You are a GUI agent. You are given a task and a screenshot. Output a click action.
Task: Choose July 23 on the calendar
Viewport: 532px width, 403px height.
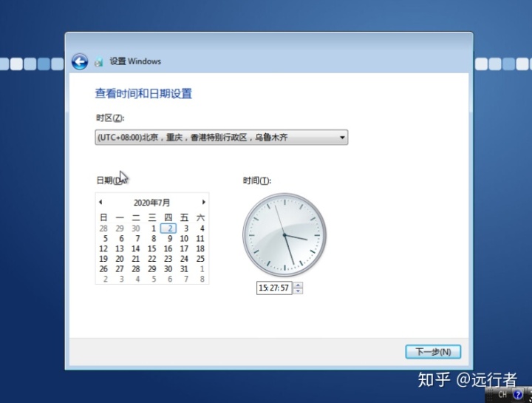coord(168,259)
